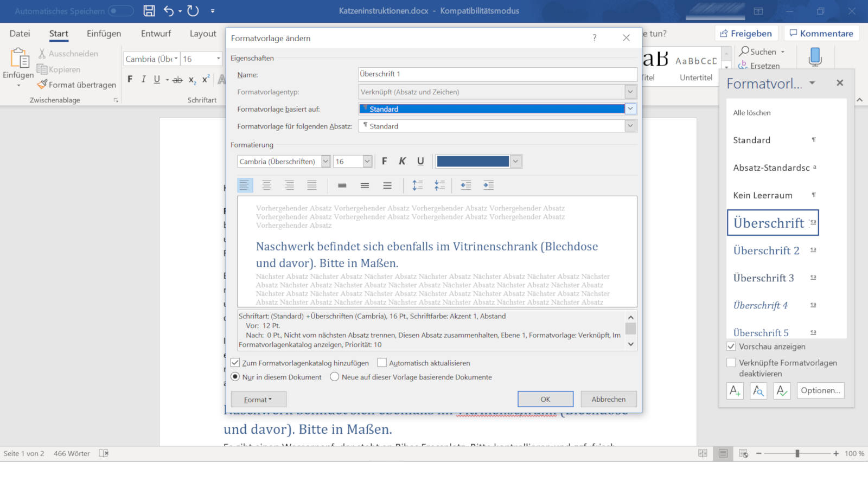The image size is (868, 488).
Task: Confirm style changes with OK
Action: coord(545,399)
